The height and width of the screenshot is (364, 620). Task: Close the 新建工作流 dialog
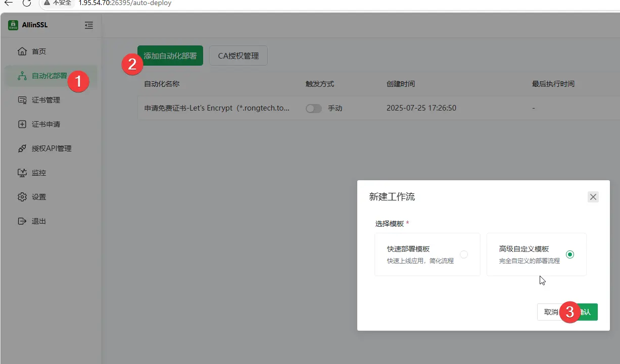click(x=593, y=197)
